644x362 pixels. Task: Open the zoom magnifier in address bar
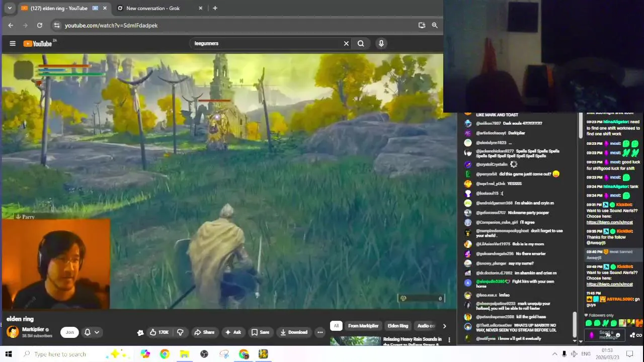pos(435,25)
